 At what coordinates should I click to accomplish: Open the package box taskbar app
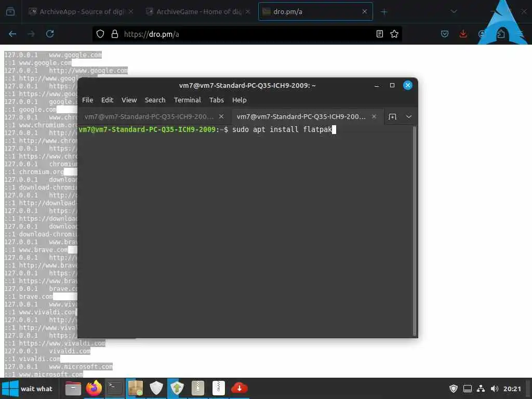click(x=136, y=389)
